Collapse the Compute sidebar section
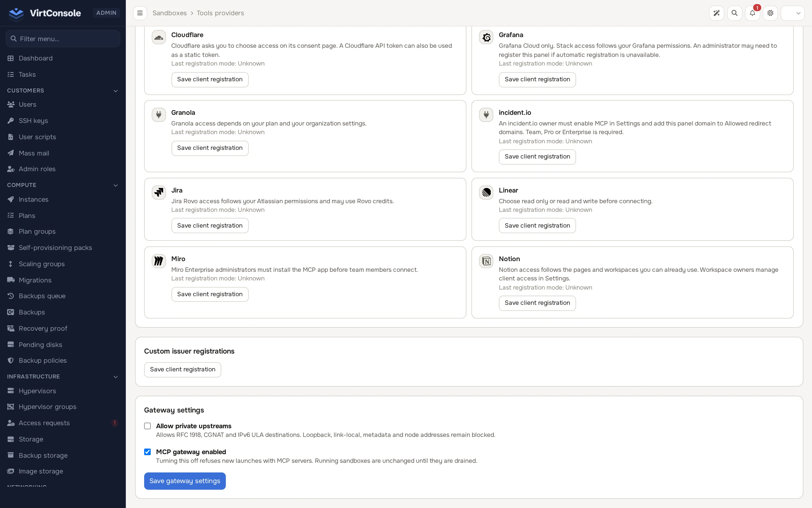 click(63, 185)
